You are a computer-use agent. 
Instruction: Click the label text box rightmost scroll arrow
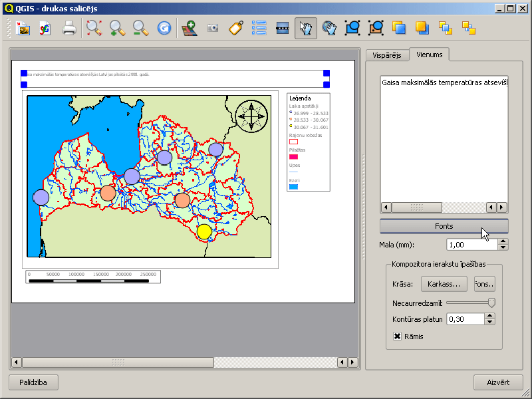click(x=502, y=207)
